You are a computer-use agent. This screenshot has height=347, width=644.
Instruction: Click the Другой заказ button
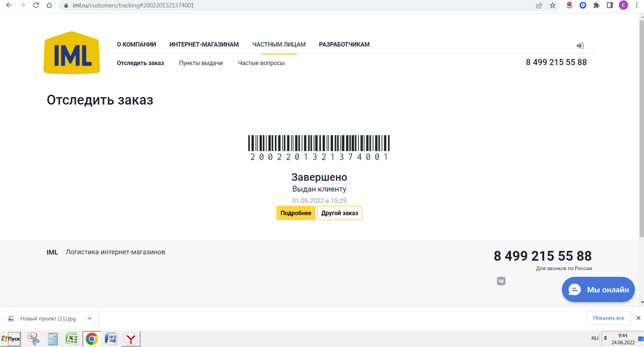pyautogui.click(x=340, y=213)
